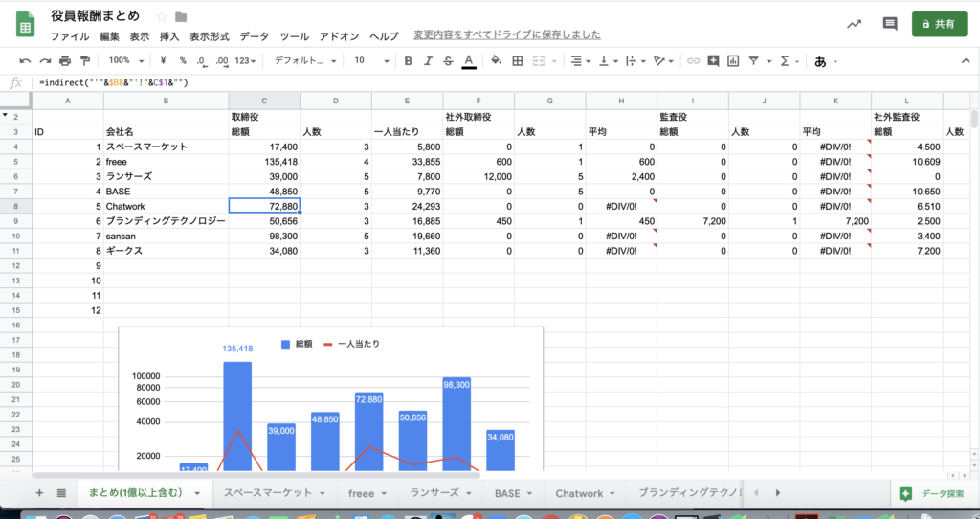Open the 編集 menu
Viewport: 980px width, 519px height.
109,36
